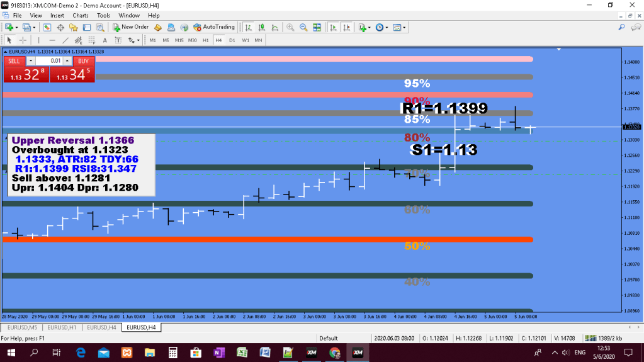The height and width of the screenshot is (362, 644).
Task: Select the crosshair cursor tool
Action: pos(22,40)
